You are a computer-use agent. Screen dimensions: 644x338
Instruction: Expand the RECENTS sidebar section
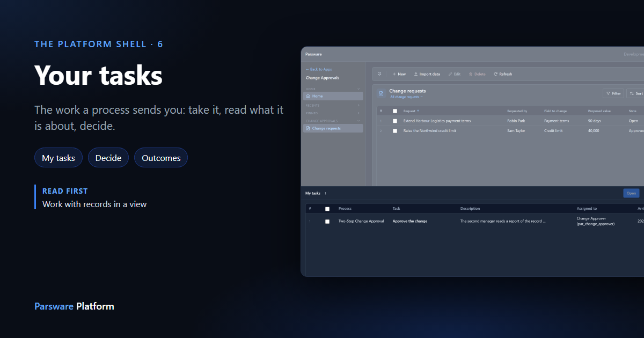[x=358, y=105]
